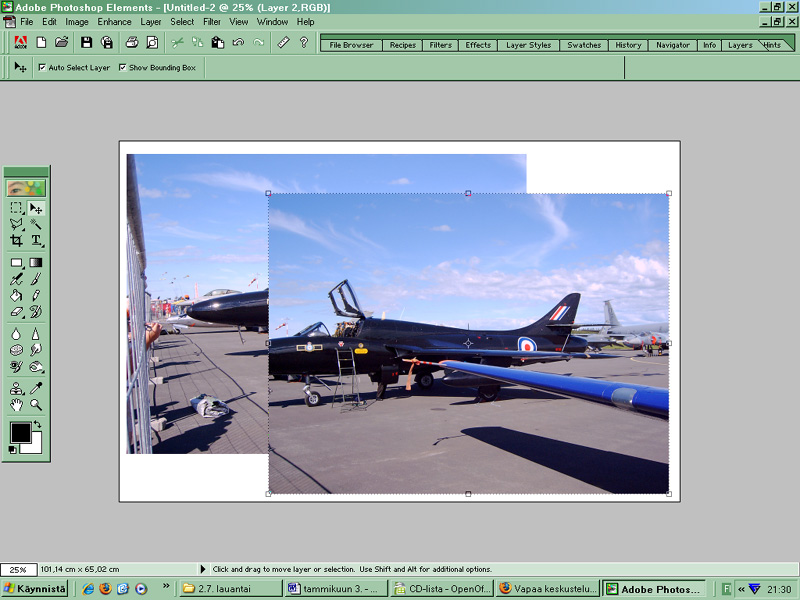Create a new document with New icon

pos(41,42)
